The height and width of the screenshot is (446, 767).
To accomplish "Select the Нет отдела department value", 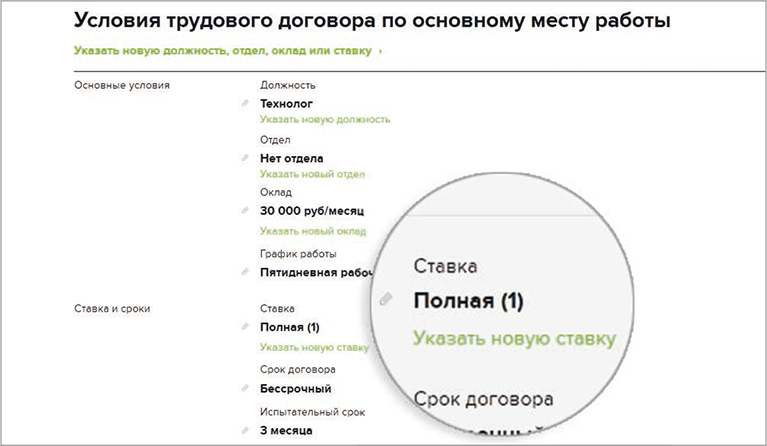I will [291, 158].
